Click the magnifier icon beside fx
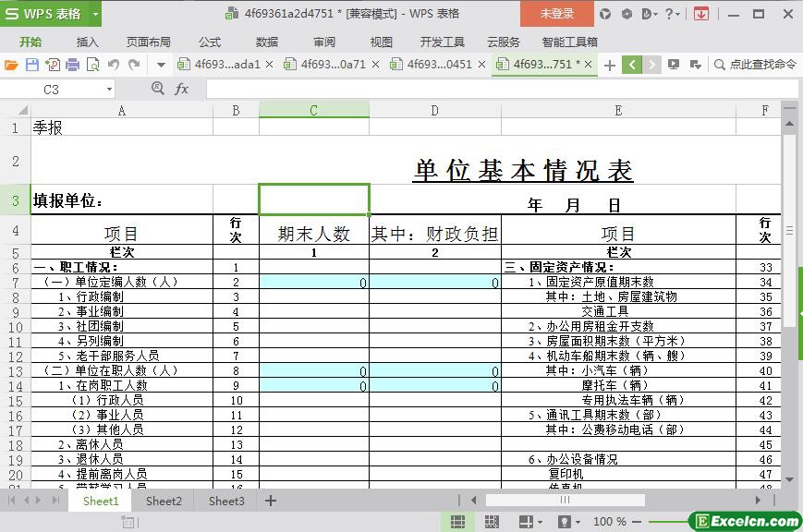 [158, 89]
